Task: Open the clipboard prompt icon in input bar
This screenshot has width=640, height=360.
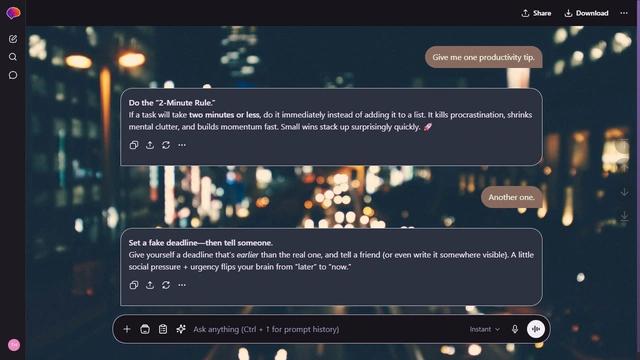Action: click(x=163, y=329)
